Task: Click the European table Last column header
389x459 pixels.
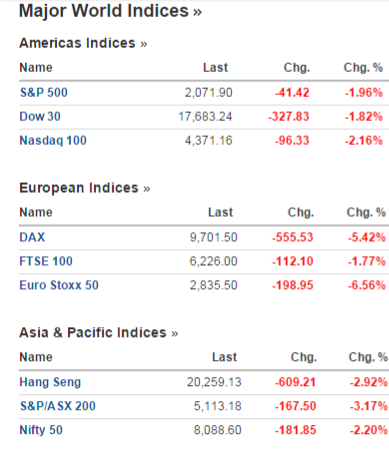Action: [220, 212]
